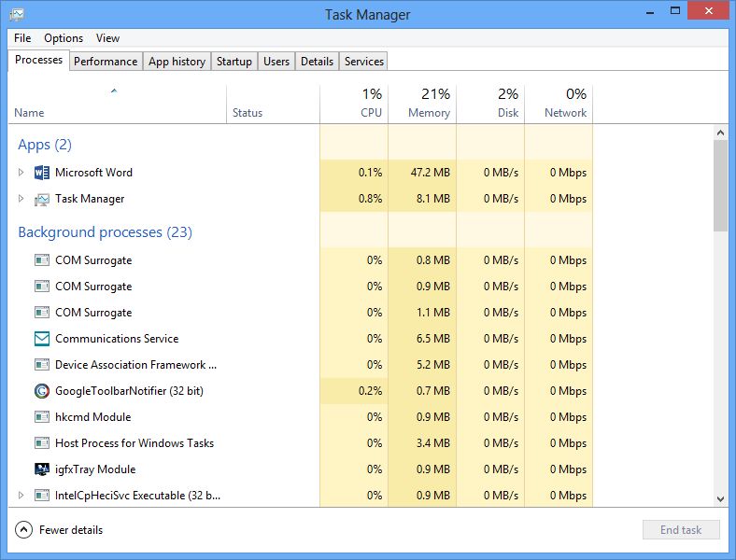Switch to the Details tab
Image resolution: width=736 pixels, height=560 pixels.
coord(317,62)
